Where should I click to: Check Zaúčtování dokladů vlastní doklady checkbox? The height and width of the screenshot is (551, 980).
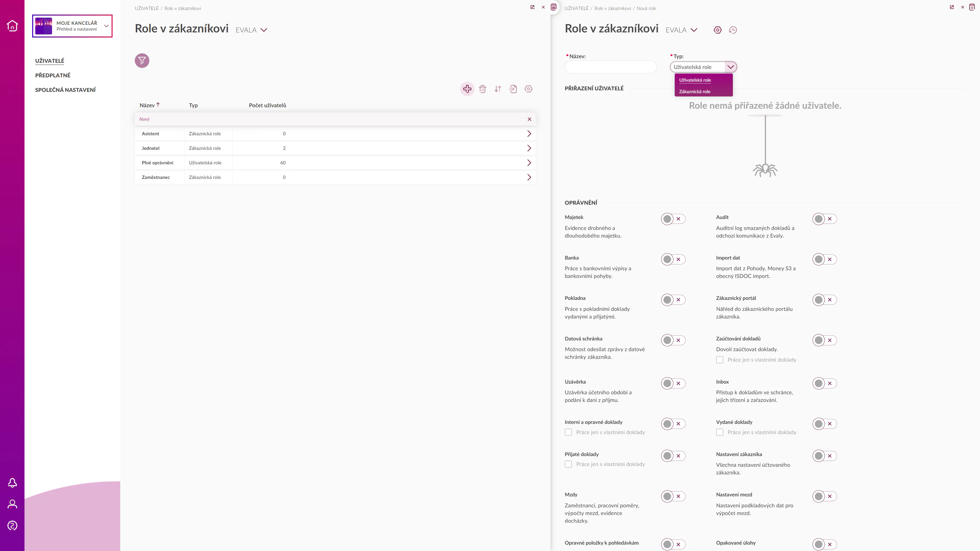(719, 360)
